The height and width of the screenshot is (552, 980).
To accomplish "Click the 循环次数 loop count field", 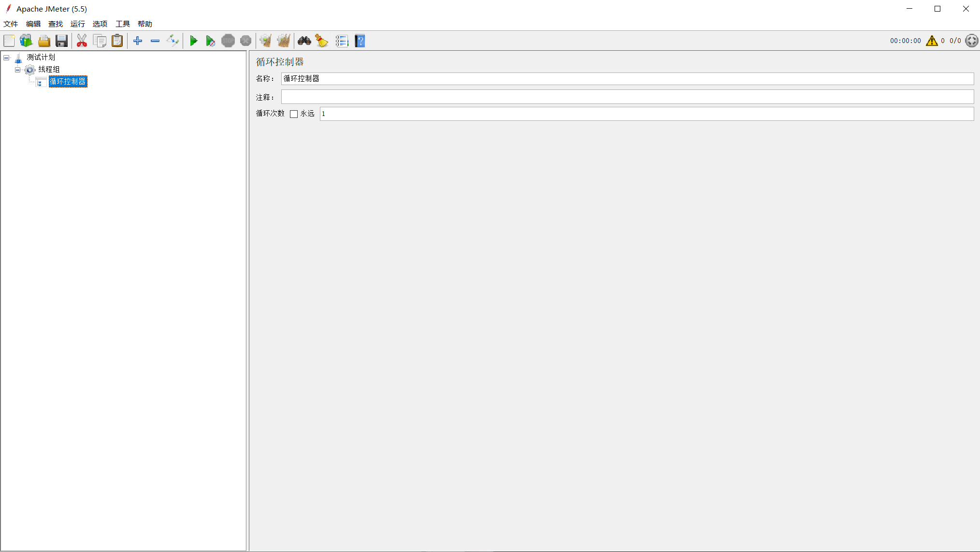I will [x=647, y=114].
